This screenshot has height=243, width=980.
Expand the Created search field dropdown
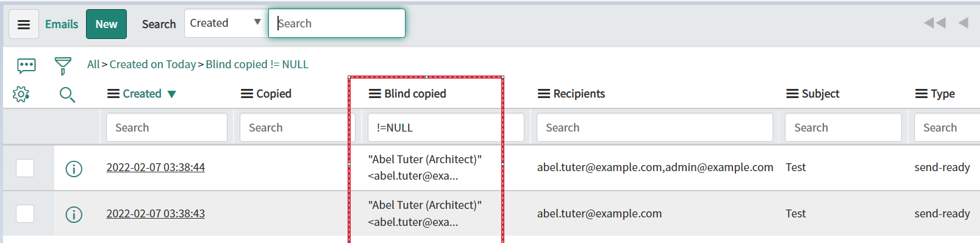pos(226,23)
